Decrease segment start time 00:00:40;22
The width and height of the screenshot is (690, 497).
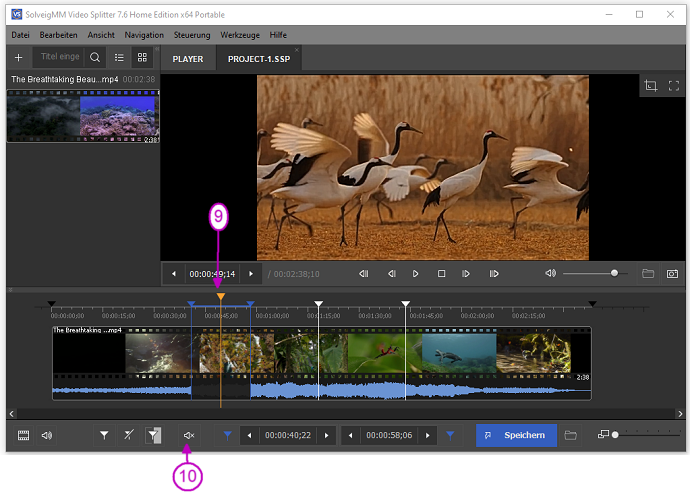[250, 435]
